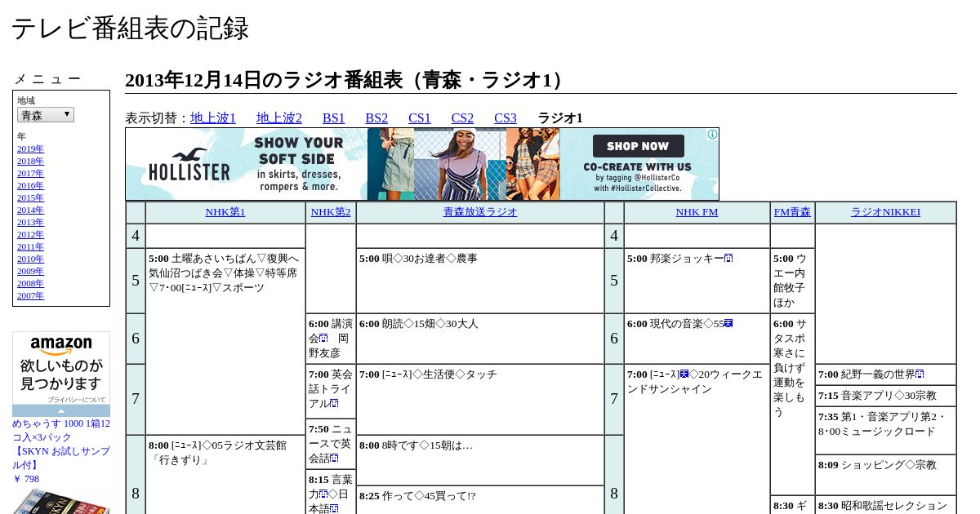The width and height of the screenshot is (980, 514).
Task: Click the icon after 現代の音楽◇55
Action: click(728, 324)
